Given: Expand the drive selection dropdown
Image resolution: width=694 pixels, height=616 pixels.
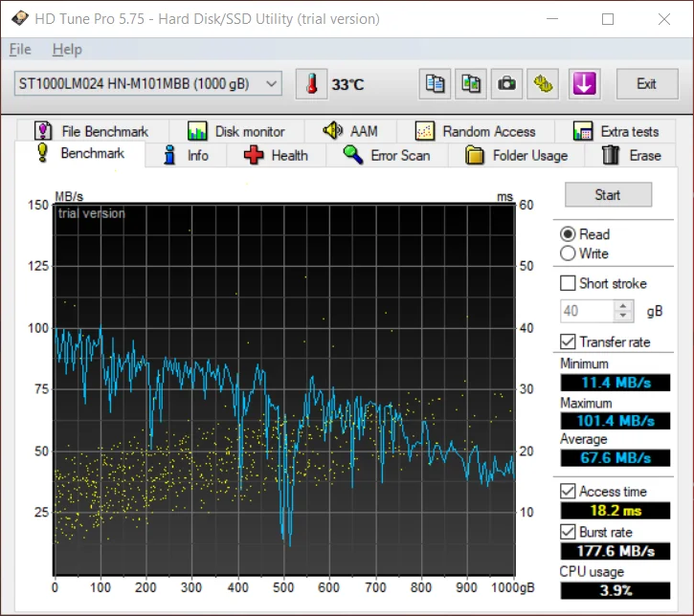Looking at the screenshot, I should point(272,84).
